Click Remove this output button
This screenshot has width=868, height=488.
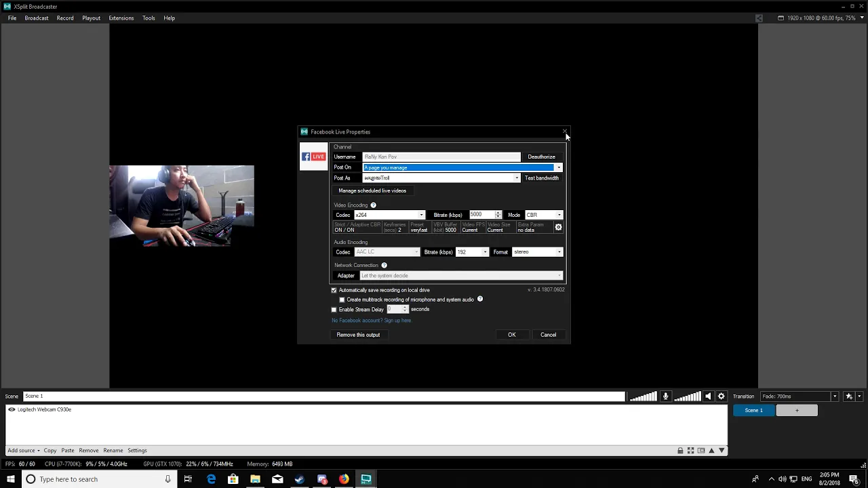(x=358, y=335)
